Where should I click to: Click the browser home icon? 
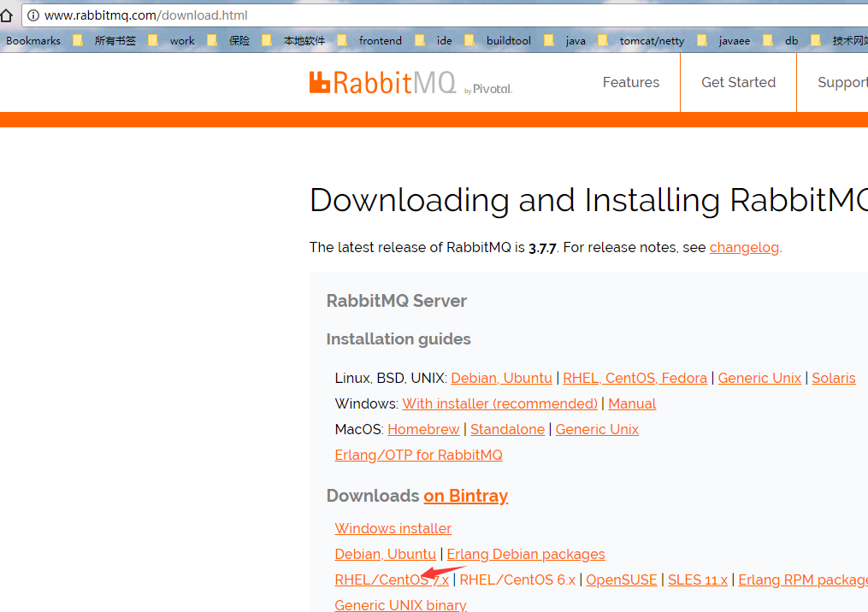click(6, 15)
